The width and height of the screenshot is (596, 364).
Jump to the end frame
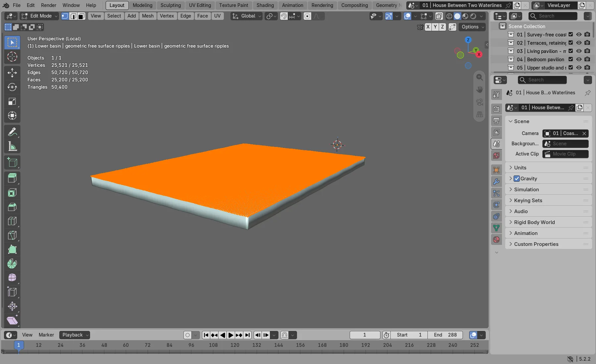[247, 335]
